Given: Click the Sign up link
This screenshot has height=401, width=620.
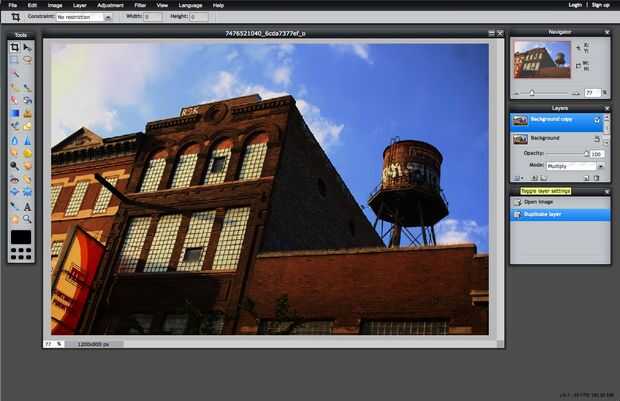Looking at the screenshot, I should [600, 5].
